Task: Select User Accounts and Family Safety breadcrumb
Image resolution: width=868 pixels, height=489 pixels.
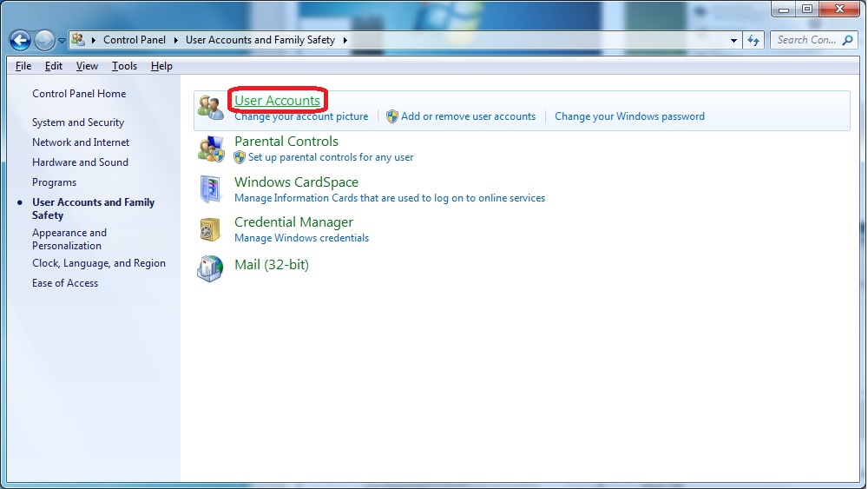Action: 260,40
